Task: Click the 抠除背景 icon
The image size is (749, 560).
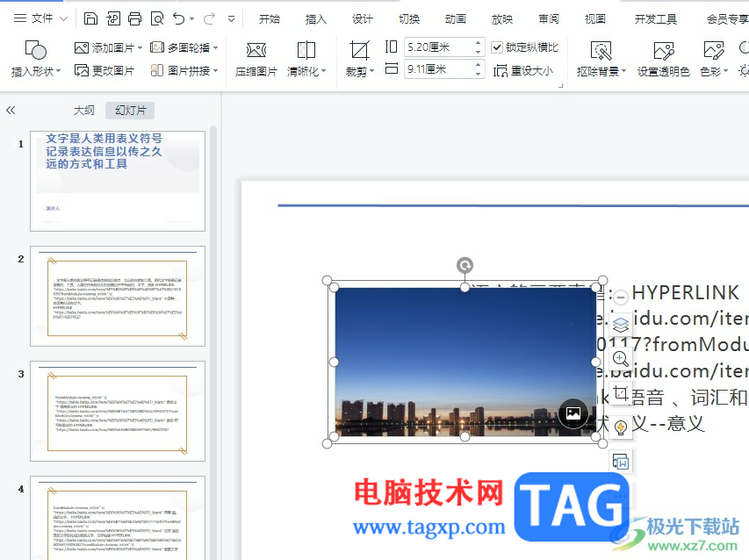Action: (x=601, y=51)
